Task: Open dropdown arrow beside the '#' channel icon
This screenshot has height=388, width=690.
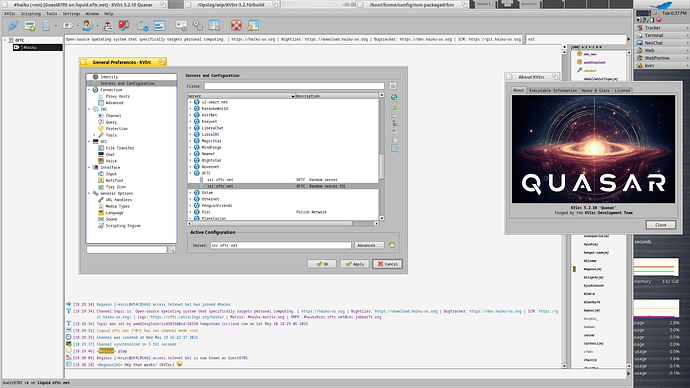Action: [77, 26]
